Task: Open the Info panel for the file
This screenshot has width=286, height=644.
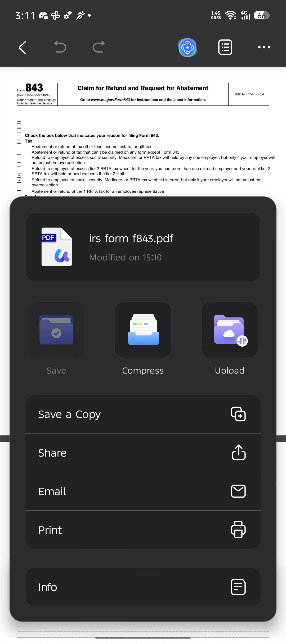Action: point(143,587)
